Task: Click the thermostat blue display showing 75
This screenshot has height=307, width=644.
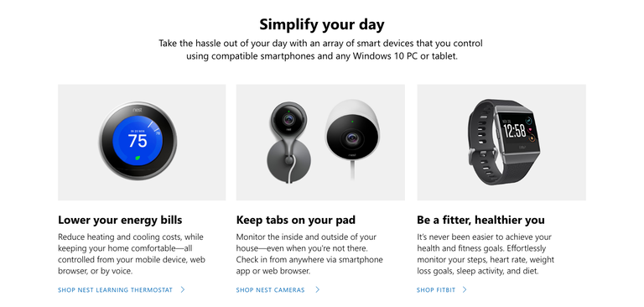Action: click(138, 141)
